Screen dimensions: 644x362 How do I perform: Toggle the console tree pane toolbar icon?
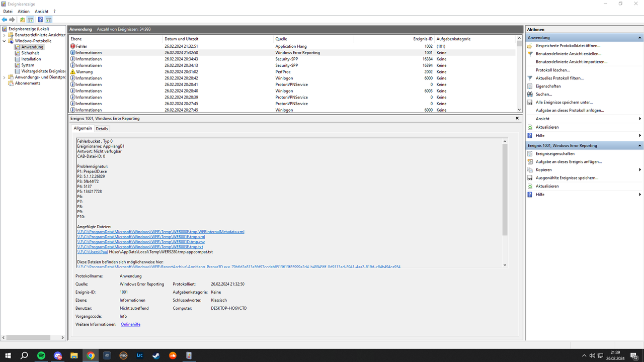pos(31,20)
